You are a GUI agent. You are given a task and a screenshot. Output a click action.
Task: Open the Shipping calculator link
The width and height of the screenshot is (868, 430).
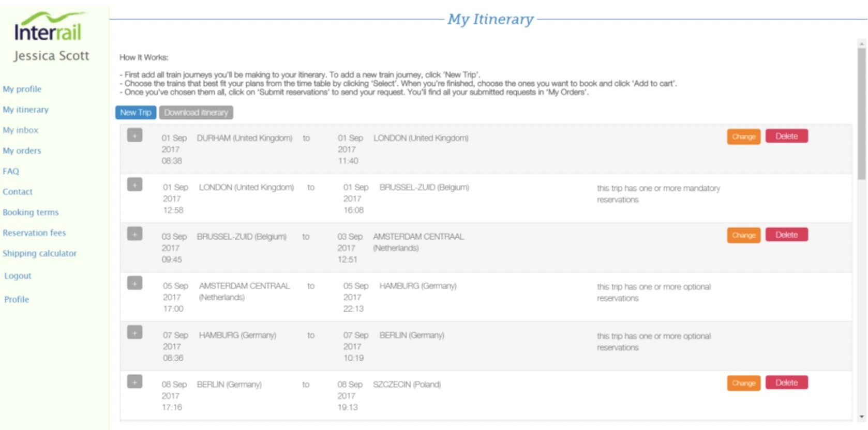point(39,253)
